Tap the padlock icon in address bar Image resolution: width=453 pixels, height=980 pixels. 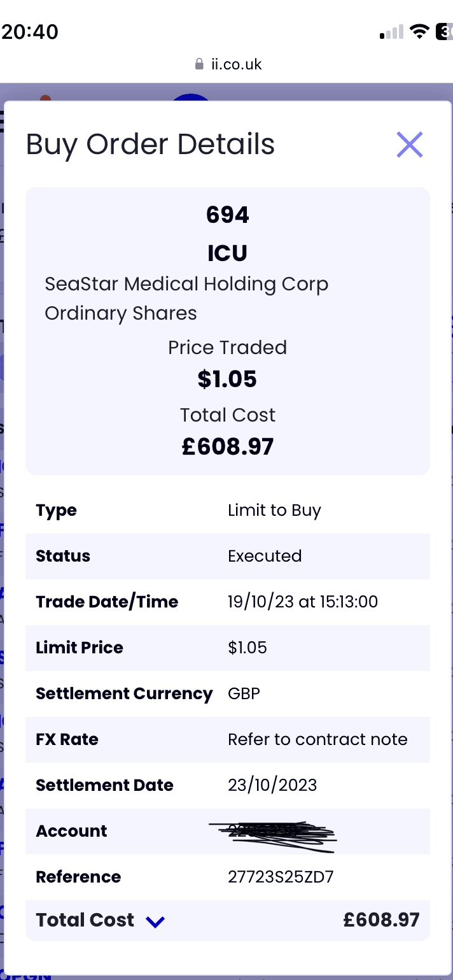click(x=199, y=64)
